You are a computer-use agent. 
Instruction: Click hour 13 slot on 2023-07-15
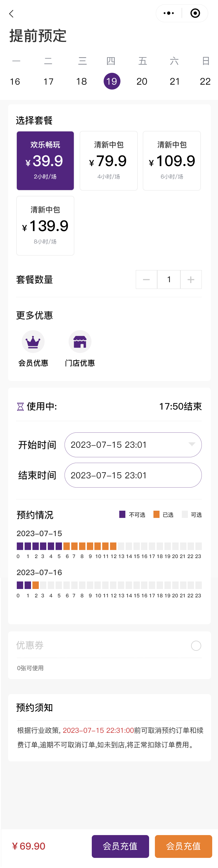pyautogui.click(x=121, y=546)
